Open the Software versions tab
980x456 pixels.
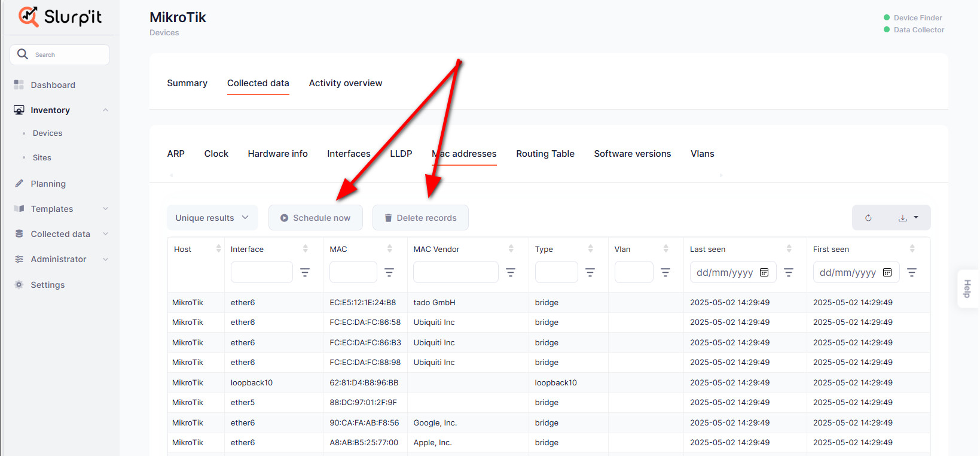[x=633, y=154]
